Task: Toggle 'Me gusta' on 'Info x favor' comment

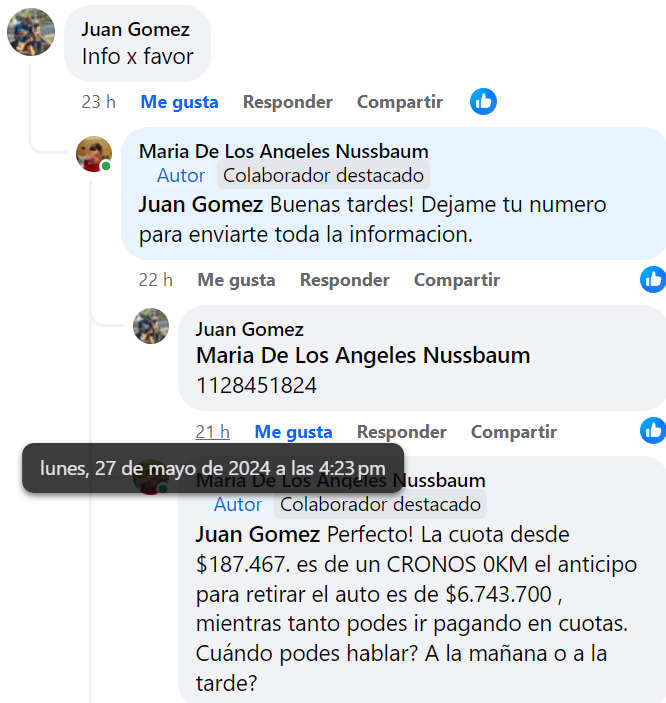Action: pyautogui.click(x=179, y=102)
